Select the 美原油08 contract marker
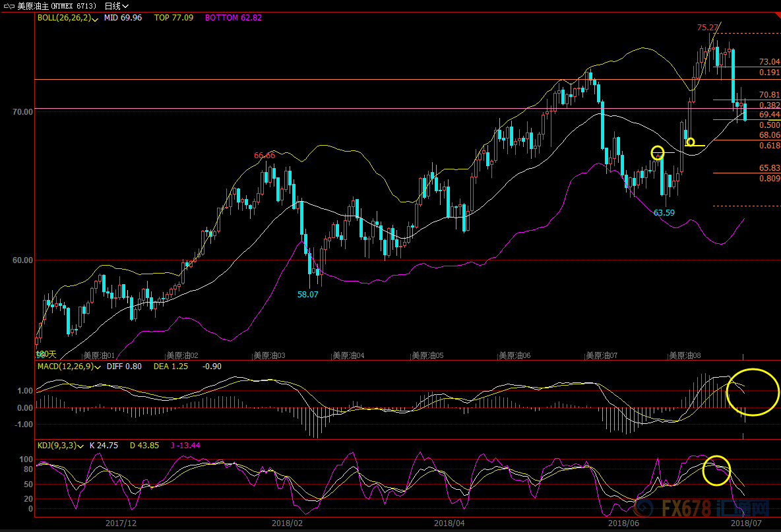781x532 pixels. (x=685, y=355)
